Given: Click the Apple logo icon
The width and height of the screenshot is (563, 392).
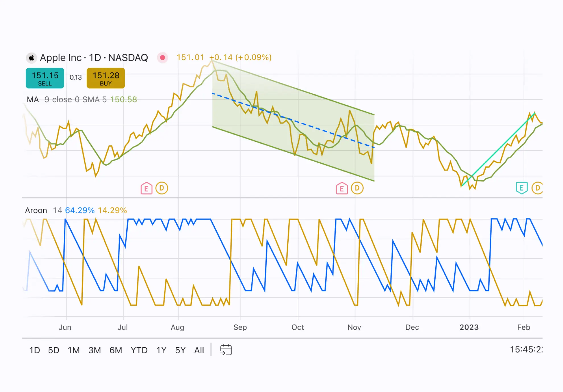Looking at the screenshot, I should tap(32, 58).
